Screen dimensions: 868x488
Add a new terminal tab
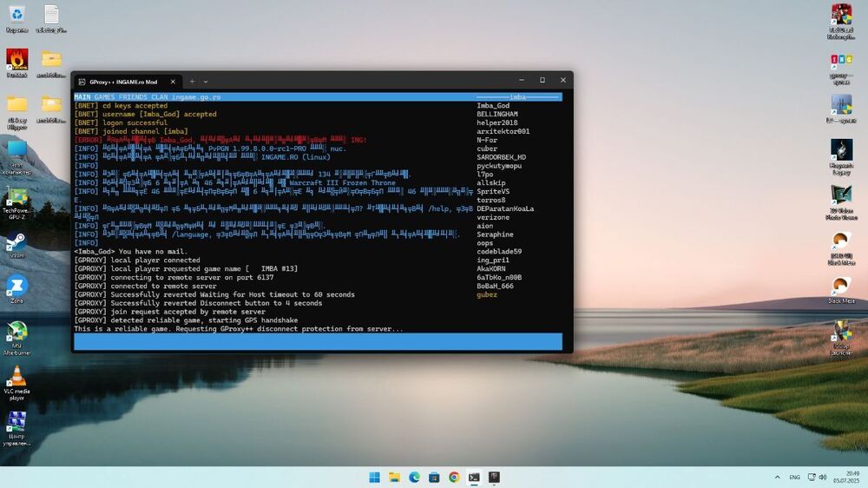point(192,81)
